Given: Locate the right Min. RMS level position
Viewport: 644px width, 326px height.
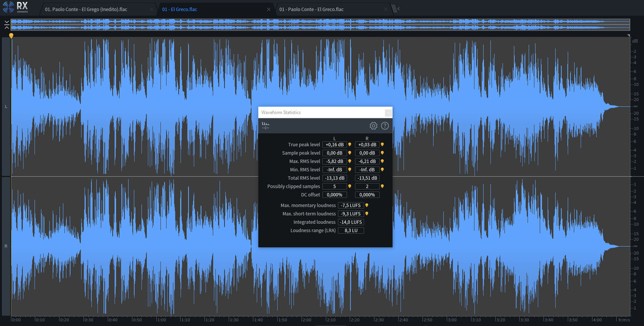Looking at the screenshot, I should [382, 170].
